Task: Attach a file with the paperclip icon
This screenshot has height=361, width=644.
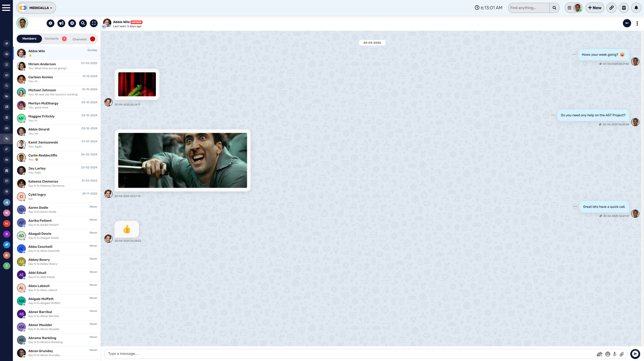Action: [x=622, y=354]
